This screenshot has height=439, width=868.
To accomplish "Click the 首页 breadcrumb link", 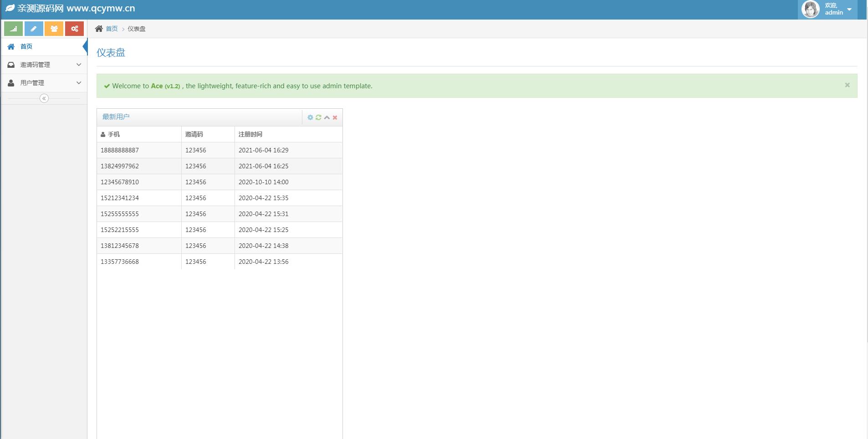I will 112,29.
